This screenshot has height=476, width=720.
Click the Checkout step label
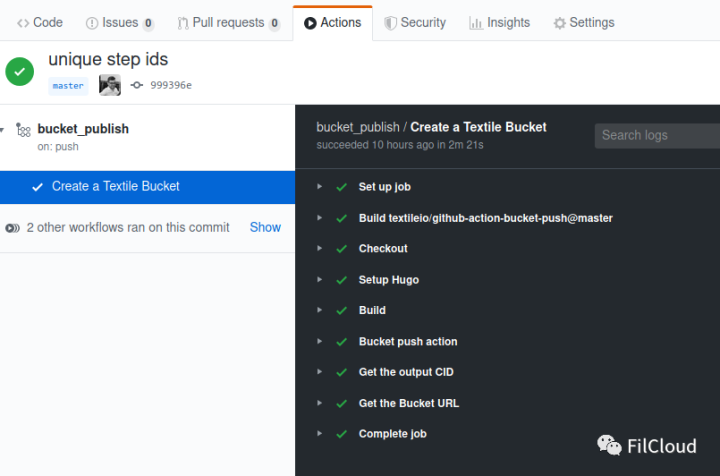click(x=383, y=248)
